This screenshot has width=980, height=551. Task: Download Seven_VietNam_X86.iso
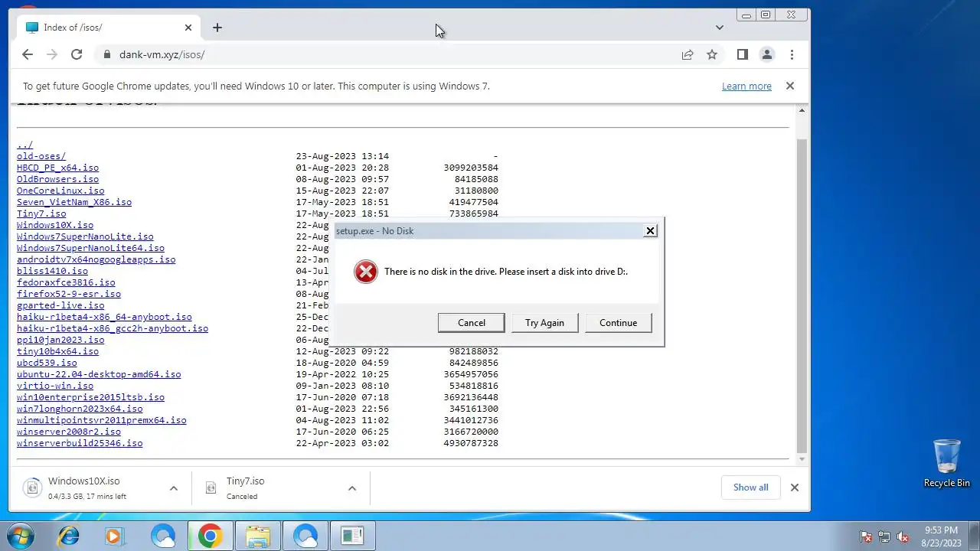74,202
